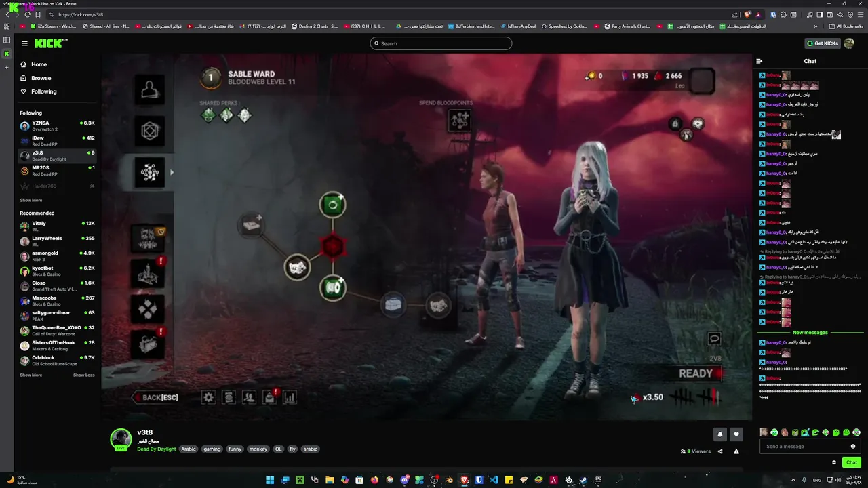
Task: Click the KICK logo
Action: pyautogui.click(x=48, y=43)
